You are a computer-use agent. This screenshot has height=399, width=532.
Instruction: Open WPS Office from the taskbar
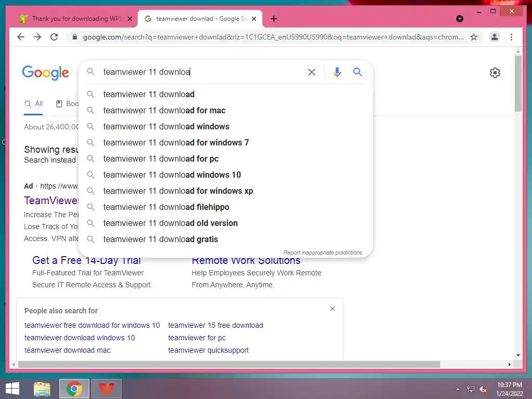[x=106, y=389]
